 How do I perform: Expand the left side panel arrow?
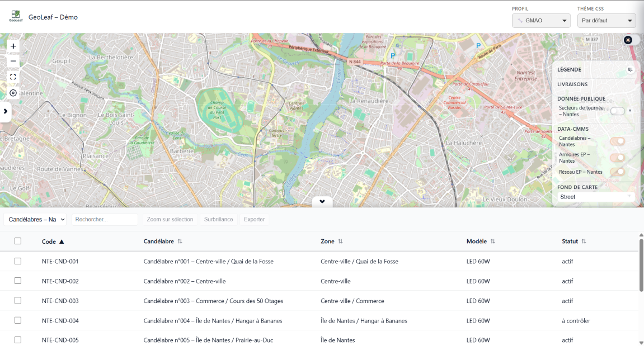[x=6, y=111]
